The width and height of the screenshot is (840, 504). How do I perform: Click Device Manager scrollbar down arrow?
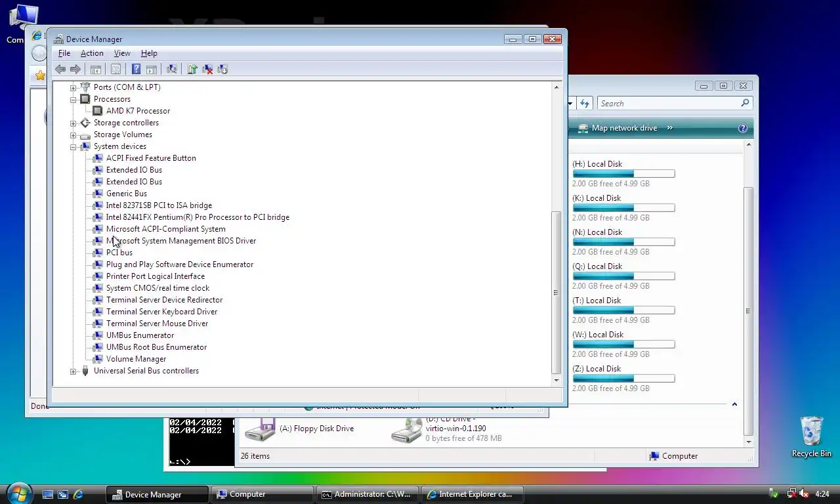pyautogui.click(x=556, y=380)
